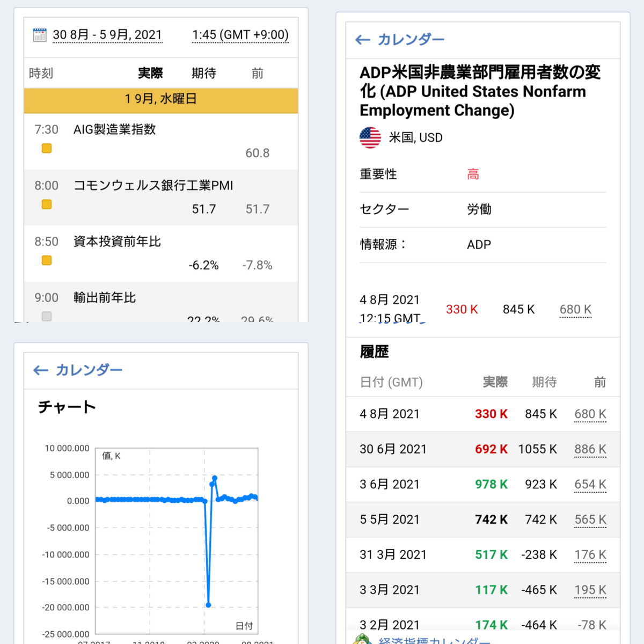Image resolution: width=644 pixels, height=644 pixels.
Task: Click 176 K previous value in history
Action: click(x=590, y=555)
